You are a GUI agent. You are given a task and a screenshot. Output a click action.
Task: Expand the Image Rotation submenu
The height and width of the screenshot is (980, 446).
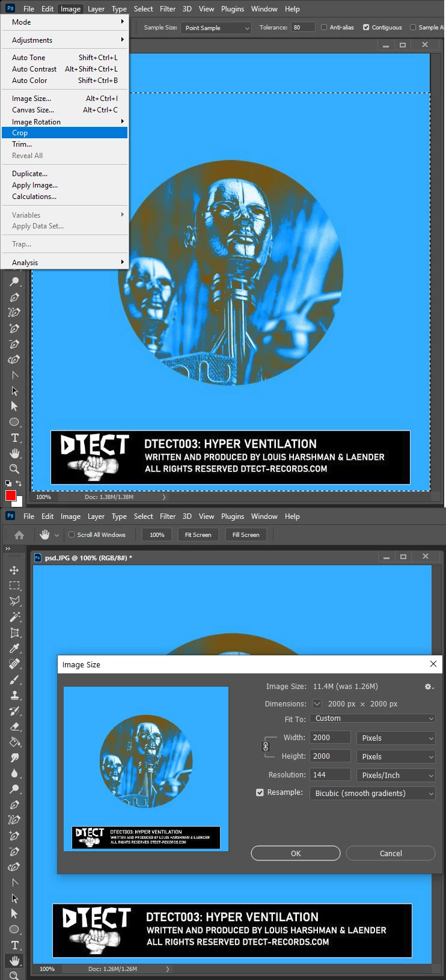point(65,121)
